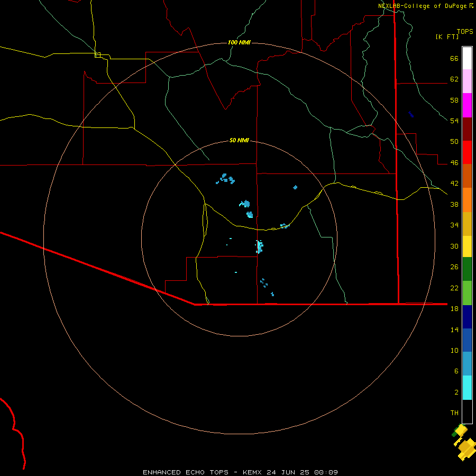Pick the cyan swatch near the scale bottom
The image size is (476, 476).
point(467,388)
